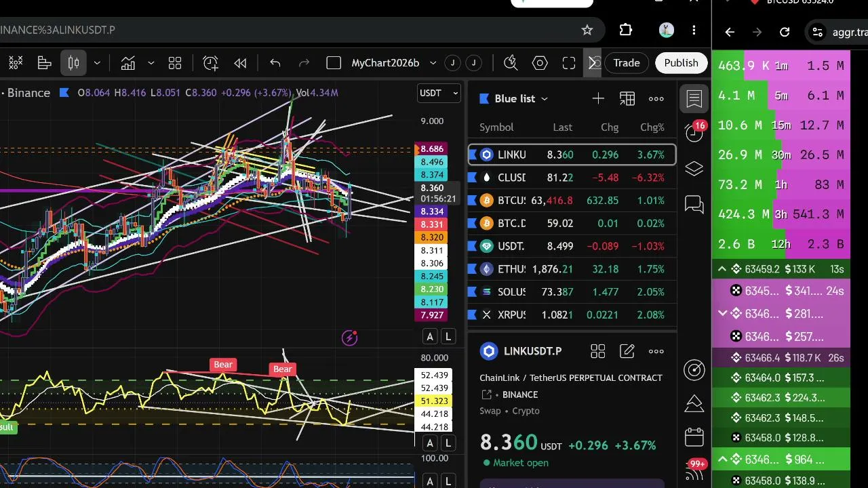The image size is (868, 488).
Task: Create an alert with the clock-plus icon
Action: pos(211,63)
